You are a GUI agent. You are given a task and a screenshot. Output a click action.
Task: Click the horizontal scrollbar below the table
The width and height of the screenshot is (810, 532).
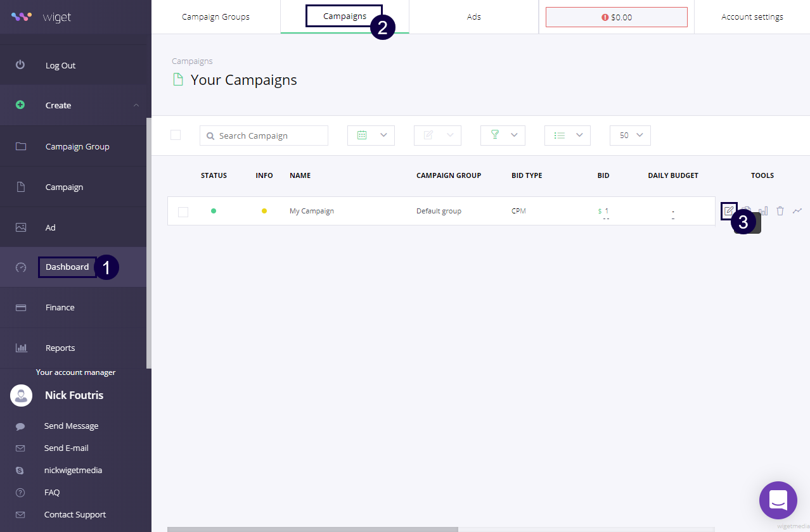point(312,529)
